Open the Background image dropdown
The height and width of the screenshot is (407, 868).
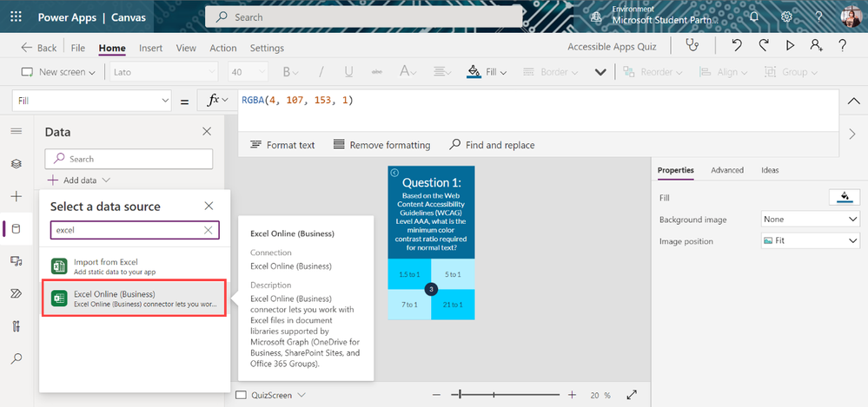pos(811,219)
